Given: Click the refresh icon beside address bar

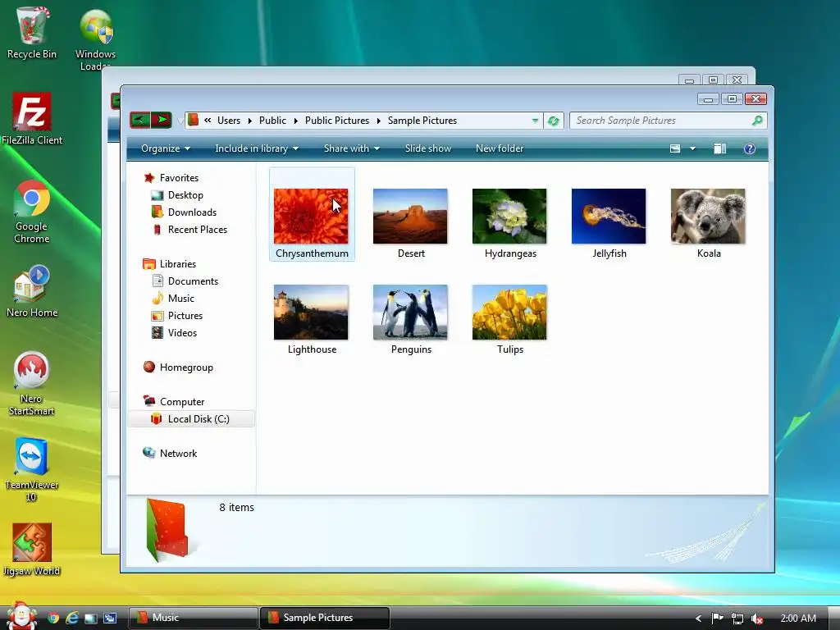Looking at the screenshot, I should point(554,121).
